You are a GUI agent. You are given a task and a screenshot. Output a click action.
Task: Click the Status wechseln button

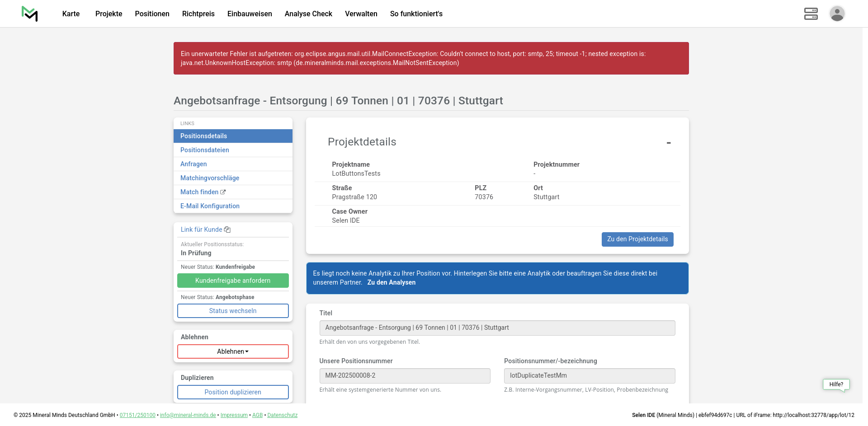233,311
